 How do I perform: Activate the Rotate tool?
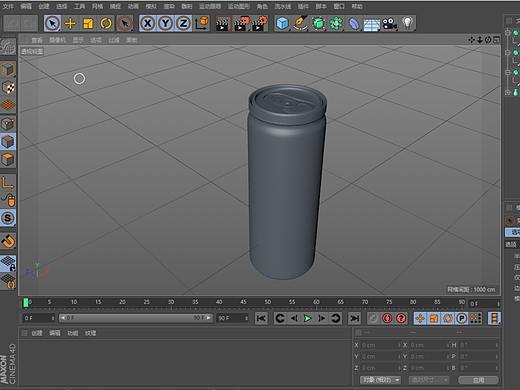(x=106, y=23)
